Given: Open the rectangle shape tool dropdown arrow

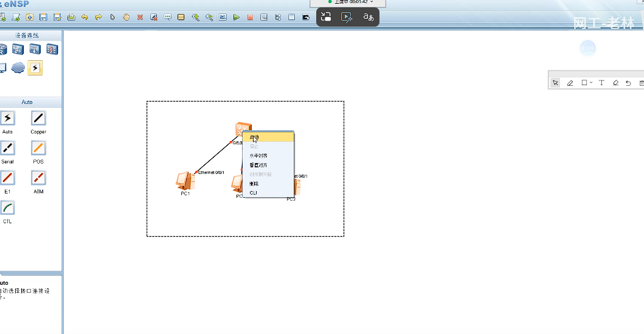Looking at the screenshot, I should click(591, 83).
